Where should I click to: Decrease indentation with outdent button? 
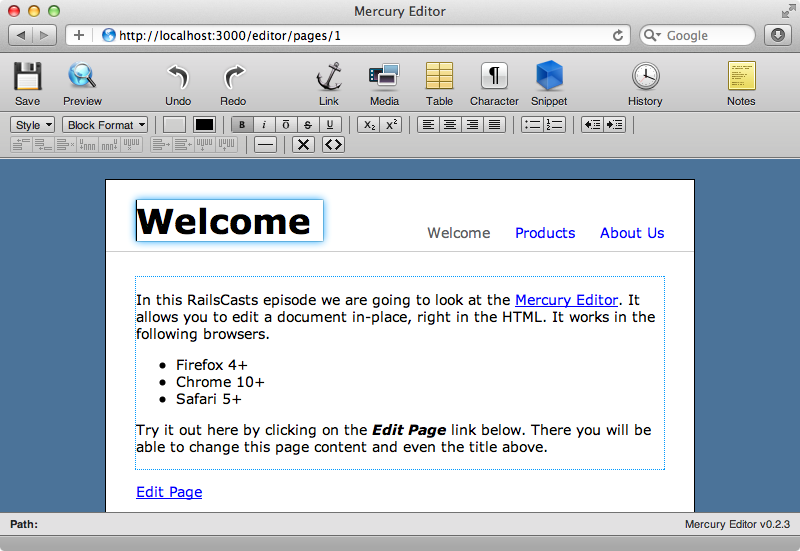pyautogui.click(x=592, y=124)
